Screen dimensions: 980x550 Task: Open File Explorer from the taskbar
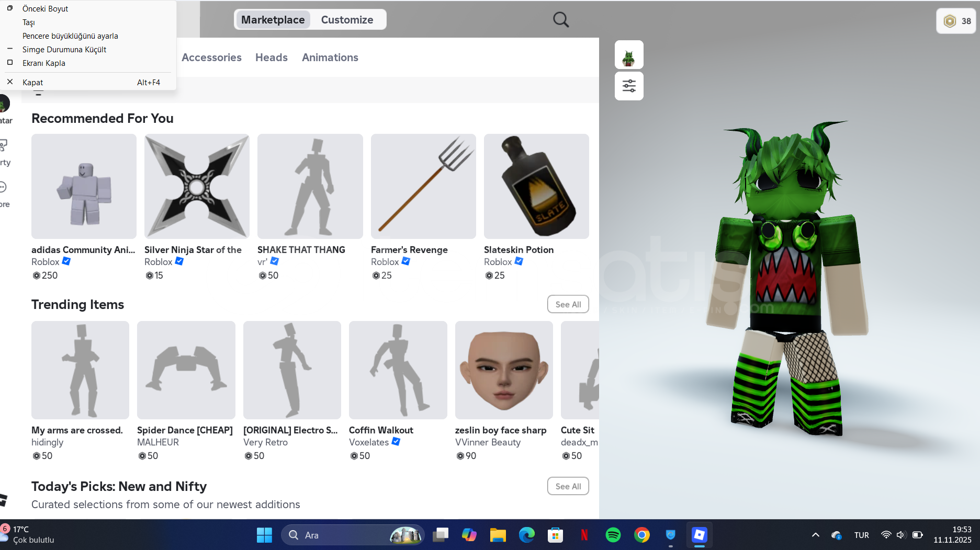tap(498, 535)
